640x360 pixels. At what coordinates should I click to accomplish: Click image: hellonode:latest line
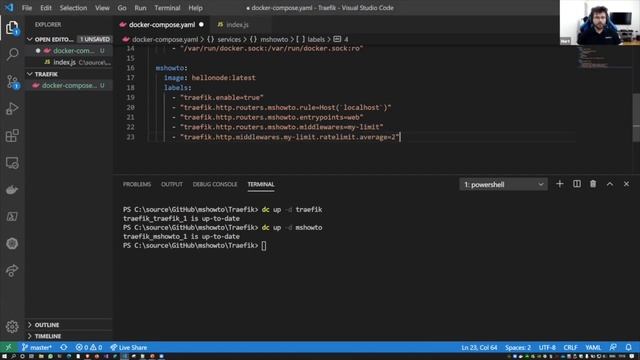(210, 78)
